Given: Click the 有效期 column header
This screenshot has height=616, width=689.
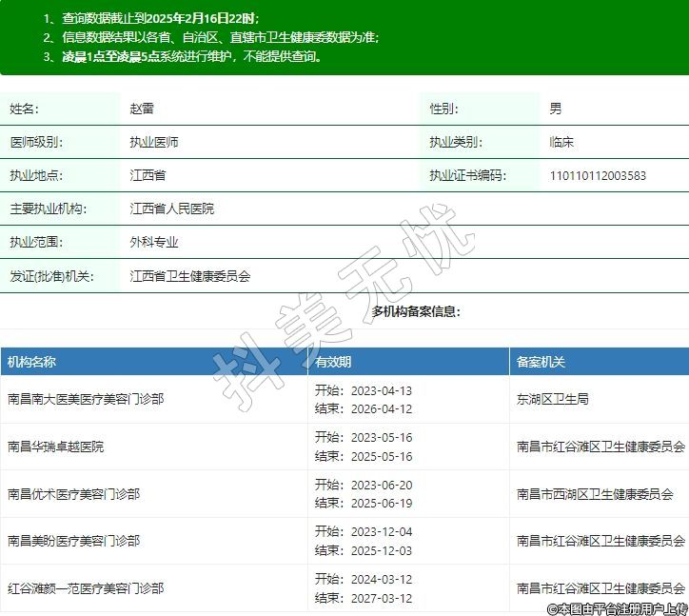Looking at the screenshot, I should click(x=333, y=362).
